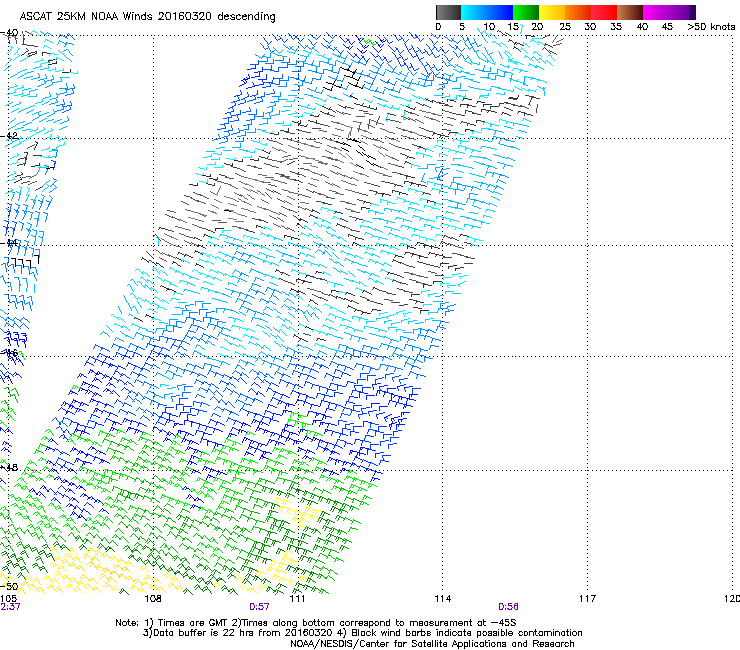Click the legend label "20"
The image size is (740, 650).
coord(537,27)
